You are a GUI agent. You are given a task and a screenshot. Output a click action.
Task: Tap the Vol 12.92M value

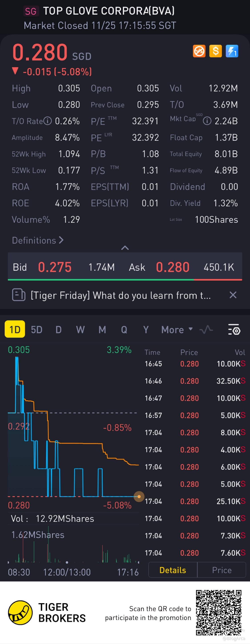click(223, 88)
